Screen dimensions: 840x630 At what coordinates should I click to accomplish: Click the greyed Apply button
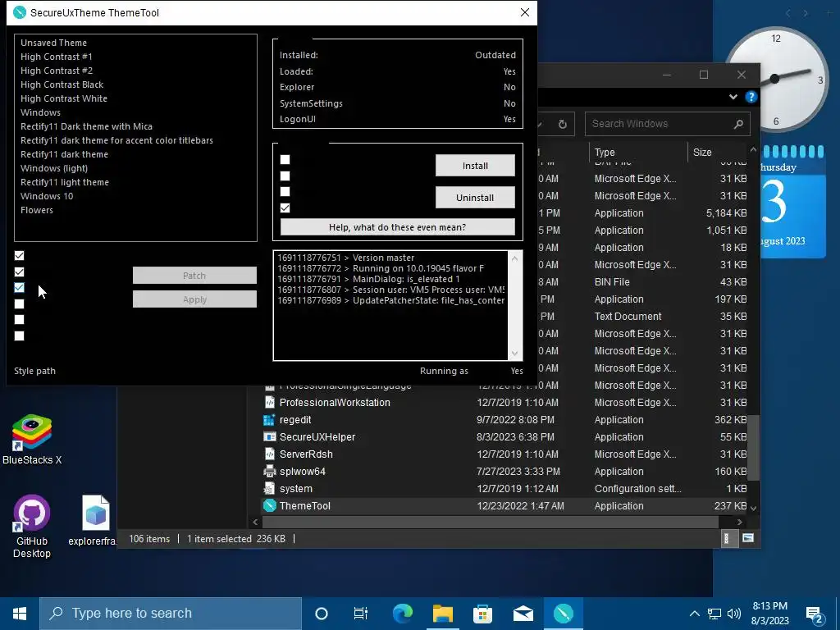click(x=194, y=299)
